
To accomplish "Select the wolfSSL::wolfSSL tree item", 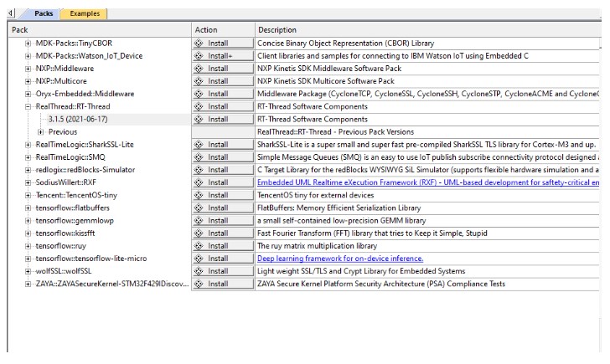I will coord(64,271).
